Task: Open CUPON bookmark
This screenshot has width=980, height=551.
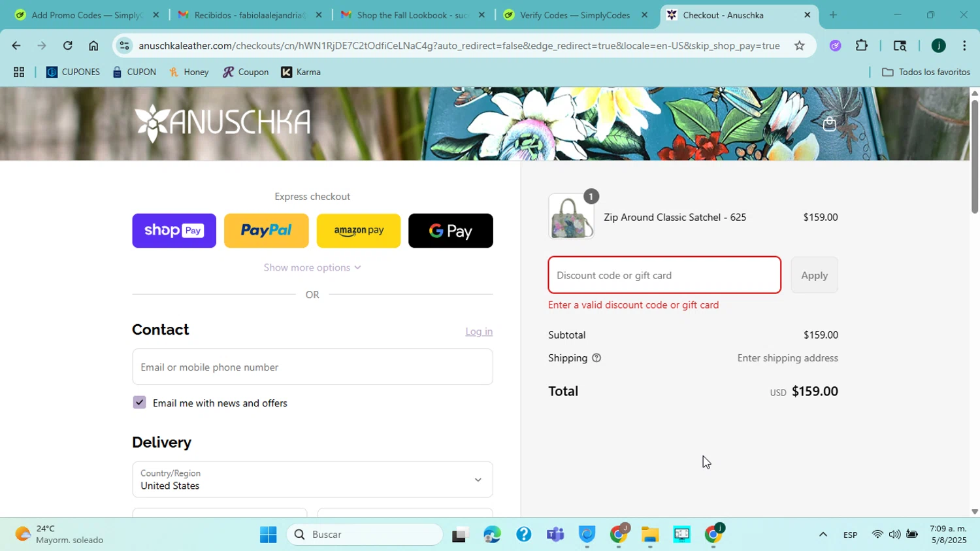Action: point(135,72)
